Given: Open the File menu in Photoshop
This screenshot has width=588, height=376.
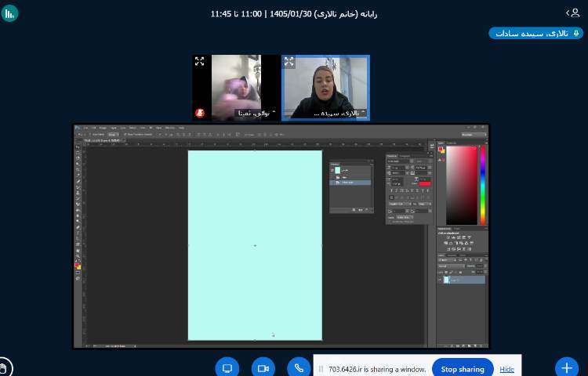Looking at the screenshot, I should pos(85,128).
